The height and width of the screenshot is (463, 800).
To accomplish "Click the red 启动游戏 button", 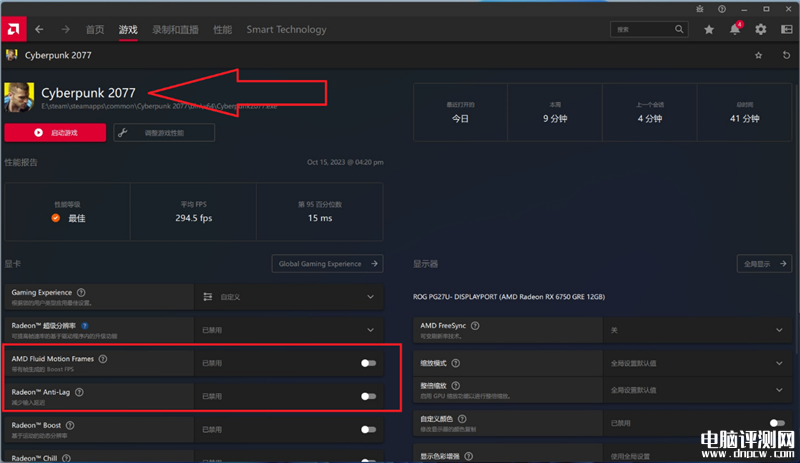I will tap(55, 133).
